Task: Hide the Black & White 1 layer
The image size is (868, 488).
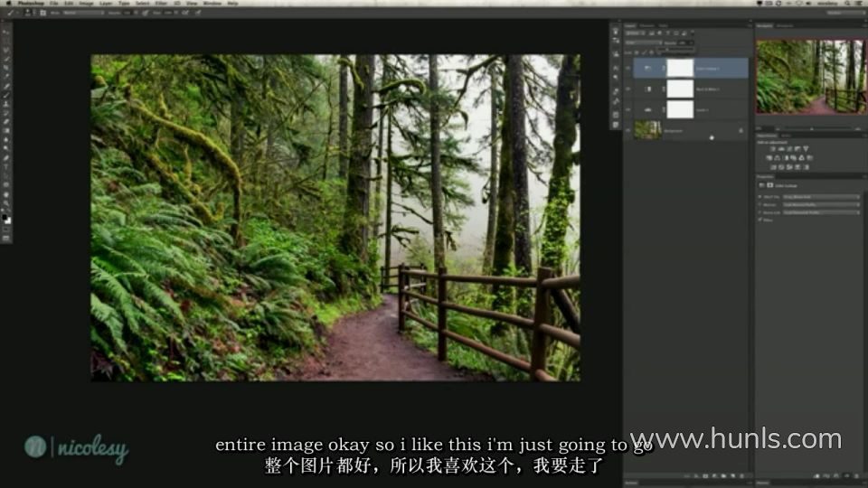Action: (627, 89)
